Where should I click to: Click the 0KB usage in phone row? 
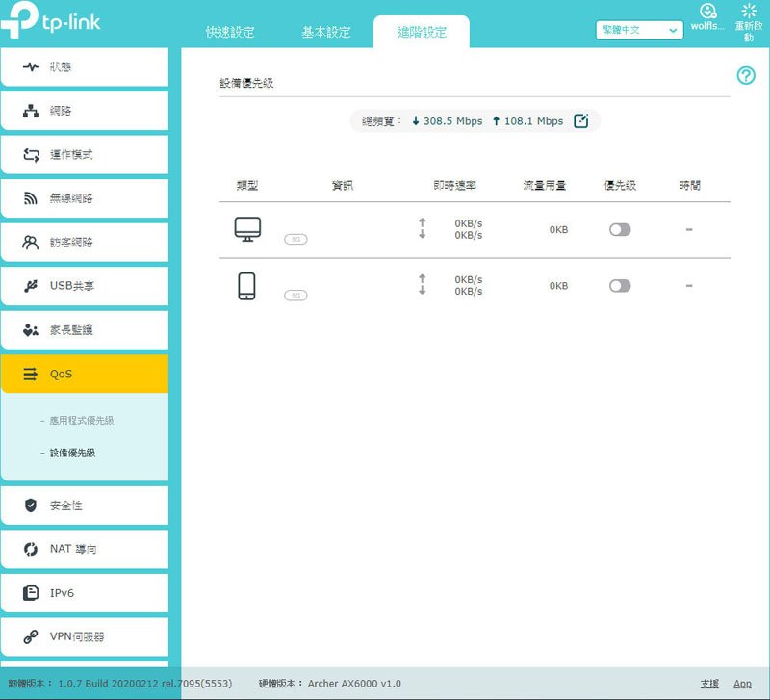558,286
